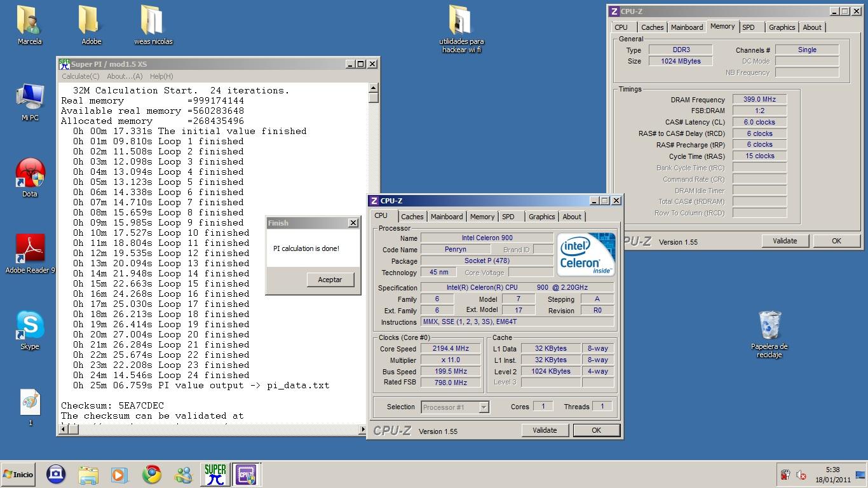Screen dimensions: 868x488
Task: Switch to SPD tab in front CPU-Z
Action: pos(508,217)
